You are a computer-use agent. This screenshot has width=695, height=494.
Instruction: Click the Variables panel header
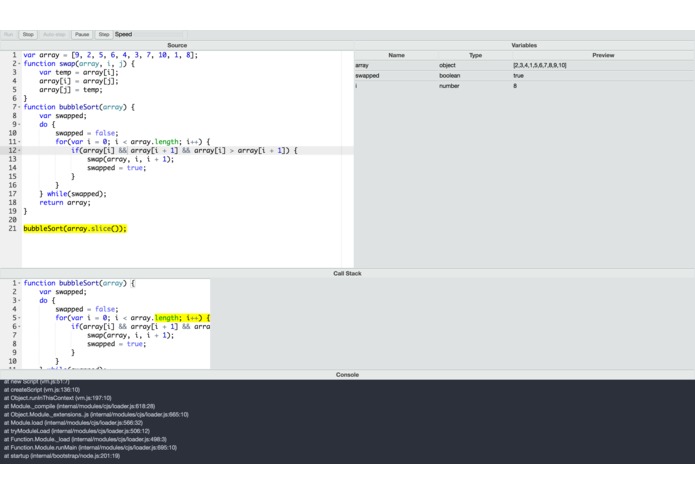524,45
